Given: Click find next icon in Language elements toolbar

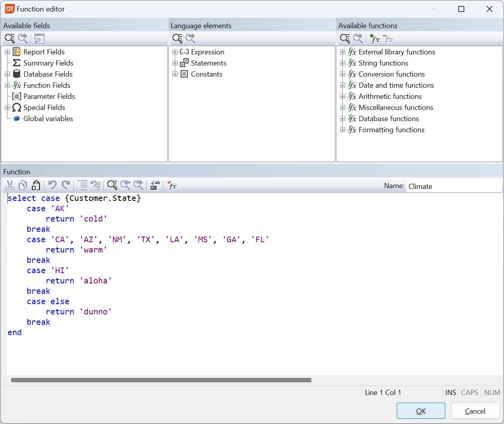Looking at the screenshot, I should point(191,39).
